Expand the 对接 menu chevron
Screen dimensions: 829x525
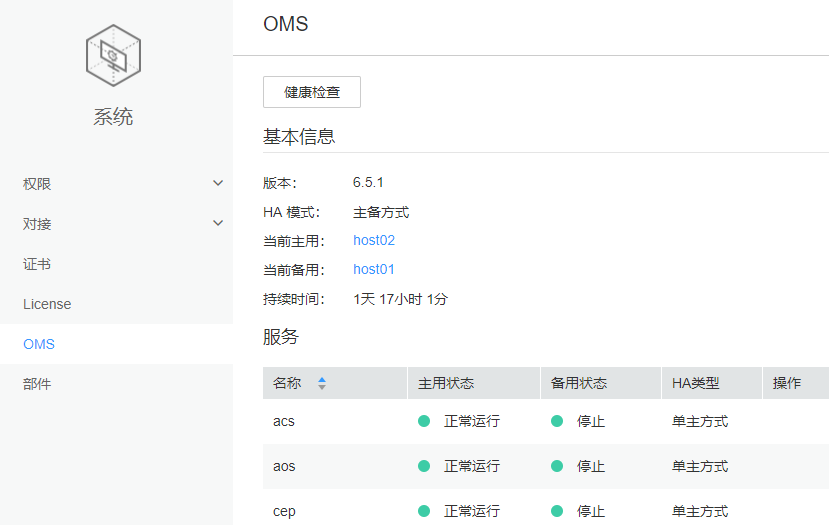(218, 223)
